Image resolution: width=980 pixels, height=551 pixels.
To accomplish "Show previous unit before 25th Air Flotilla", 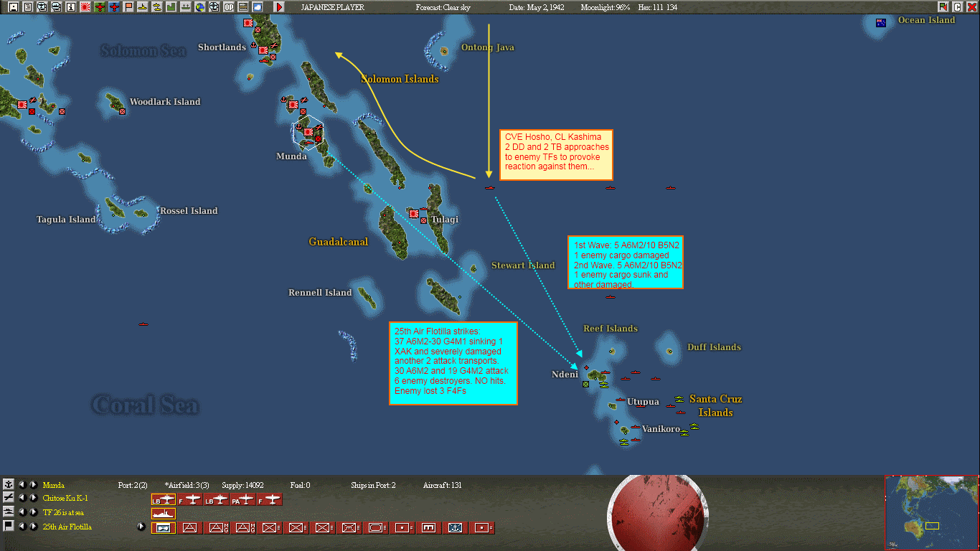I will 22,527.
